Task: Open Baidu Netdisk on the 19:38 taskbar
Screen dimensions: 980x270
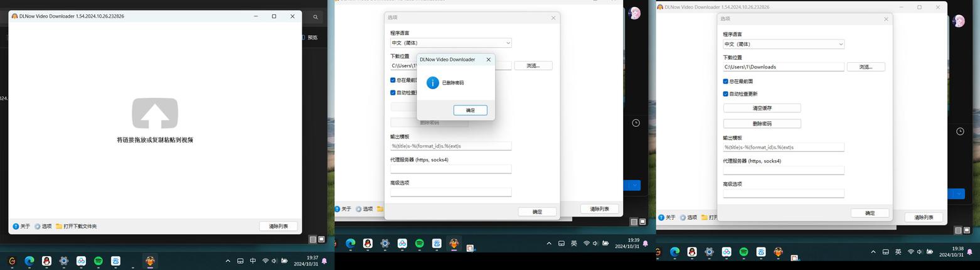Action: point(727,252)
